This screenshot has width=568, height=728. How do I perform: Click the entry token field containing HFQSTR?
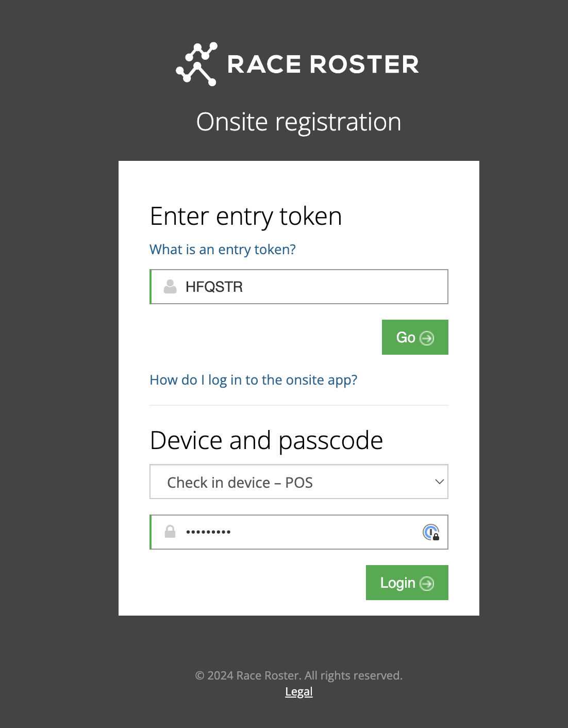pyautogui.click(x=309, y=287)
